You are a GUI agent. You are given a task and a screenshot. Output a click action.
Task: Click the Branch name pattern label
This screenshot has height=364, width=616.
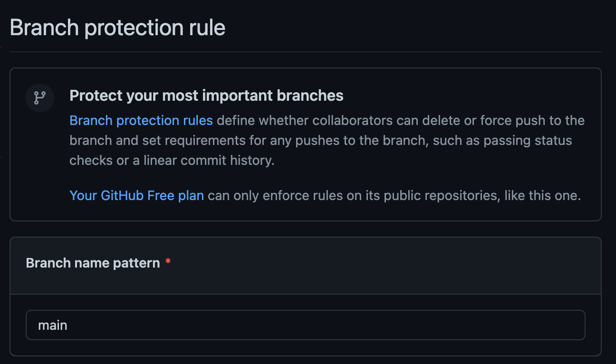pos(93,263)
